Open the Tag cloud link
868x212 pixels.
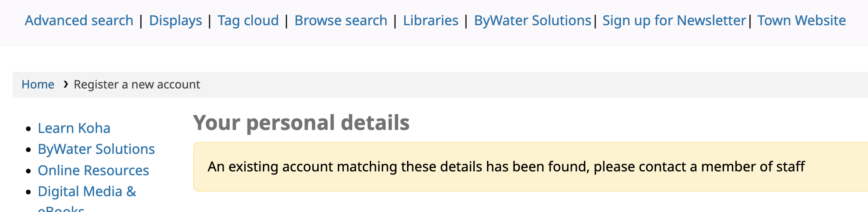(x=248, y=21)
